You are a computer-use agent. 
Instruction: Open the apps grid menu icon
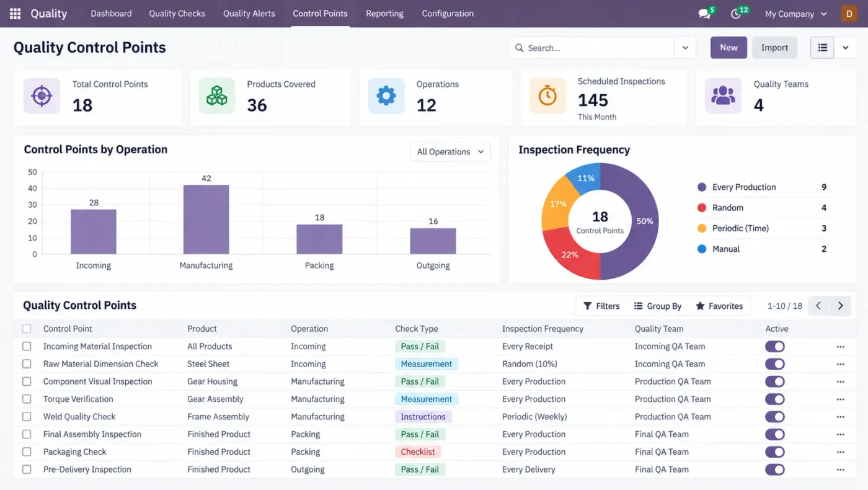[15, 14]
